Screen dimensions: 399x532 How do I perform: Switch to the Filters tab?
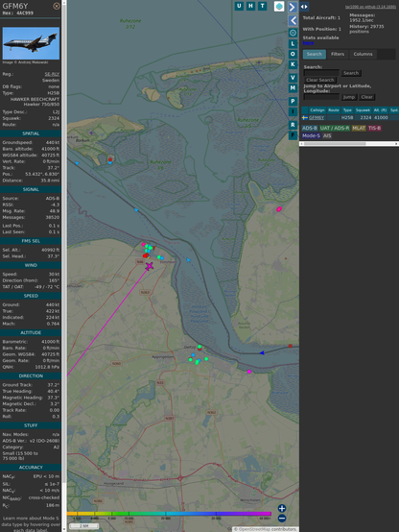click(x=338, y=54)
